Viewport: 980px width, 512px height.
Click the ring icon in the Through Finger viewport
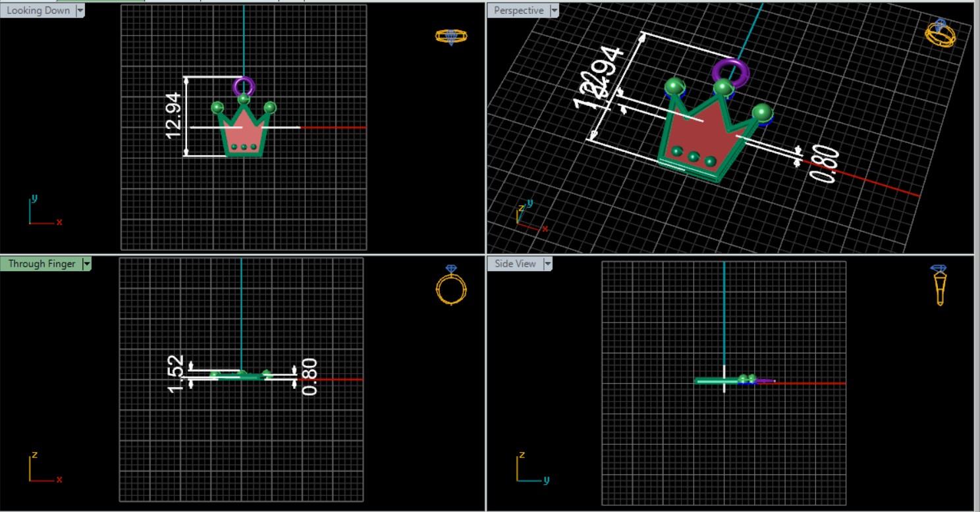tap(451, 286)
